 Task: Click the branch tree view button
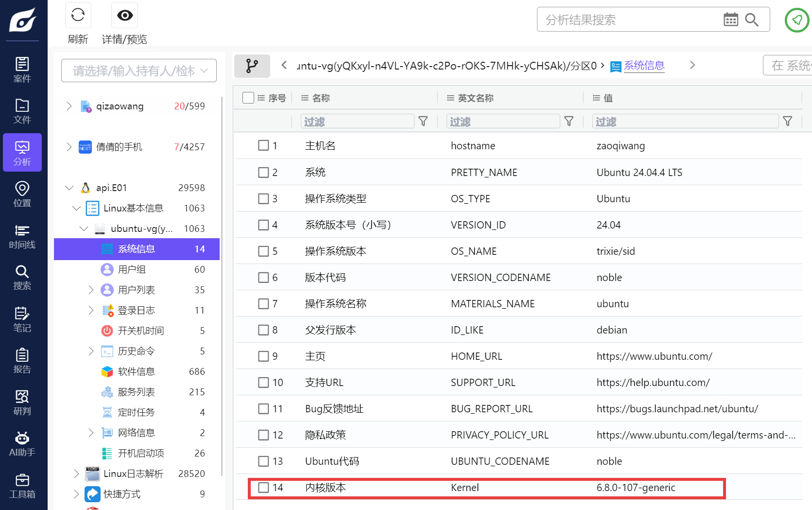point(252,66)
